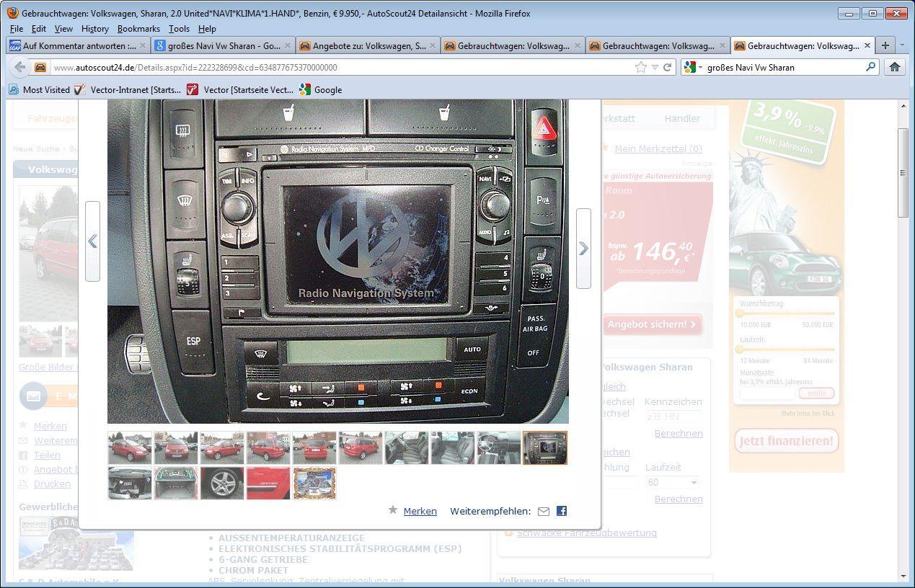The height and width of the screenshot is (588, 915).
Task: Click the 'Angebot sichern!' button
Action: 653,324
